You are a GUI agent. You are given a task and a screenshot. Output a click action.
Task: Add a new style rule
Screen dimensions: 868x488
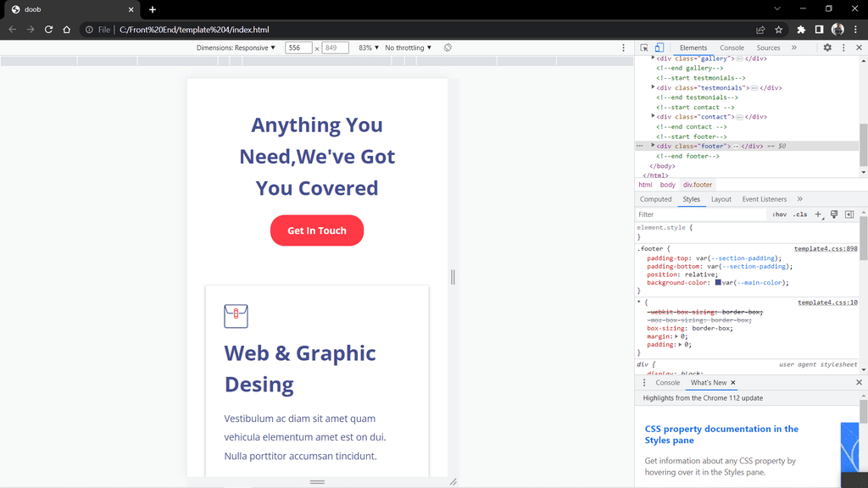pyautogui.click(x=818, y=214)
